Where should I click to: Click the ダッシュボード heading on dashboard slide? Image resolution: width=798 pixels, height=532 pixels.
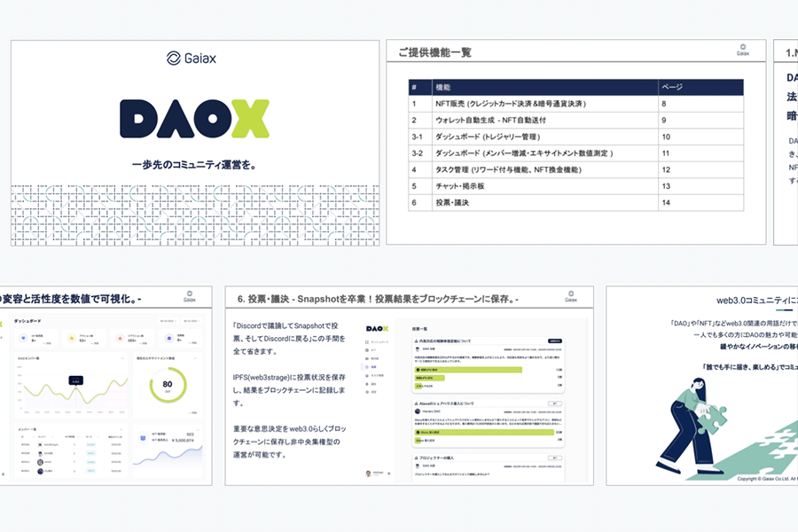coord(27,321)
